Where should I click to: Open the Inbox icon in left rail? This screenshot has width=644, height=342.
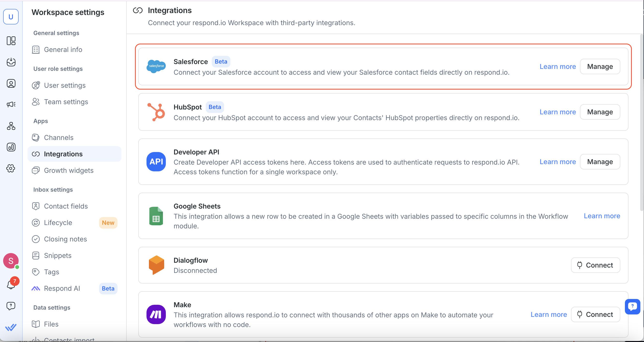pos(11,62)
